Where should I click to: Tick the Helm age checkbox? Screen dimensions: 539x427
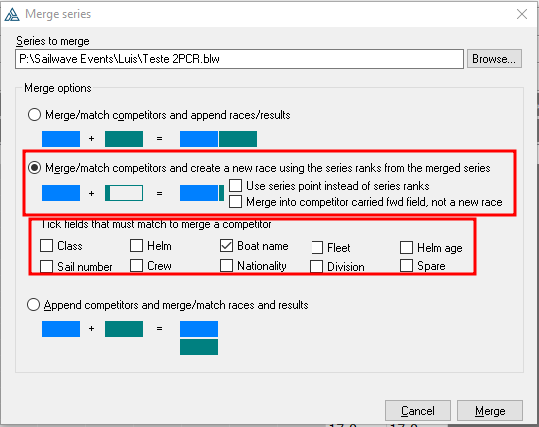point(406,248)
